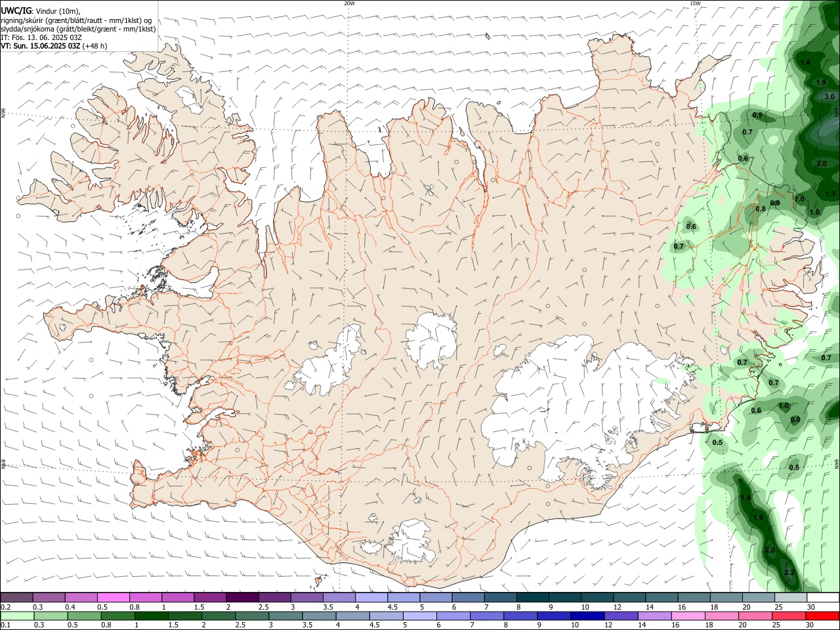Click the "IT: Fös. 13. 06. 2025 03Z" line

(41, 37)
